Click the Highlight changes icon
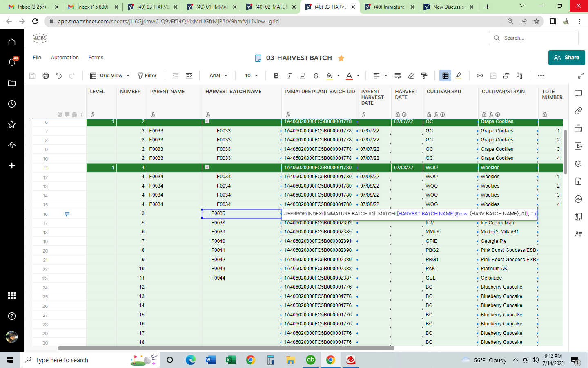Screen dimensions: 588x368 pyautogui.click(x=459, y=76)
